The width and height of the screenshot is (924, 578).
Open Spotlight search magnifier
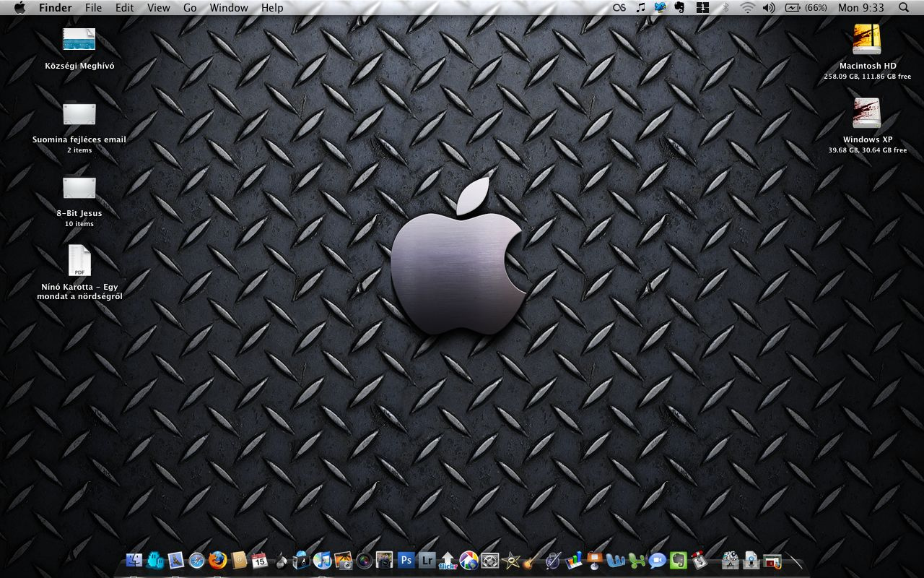(x=904, y=7)
